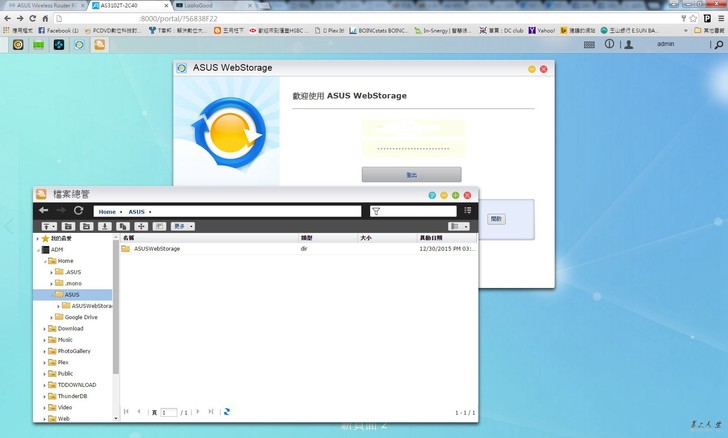This screenshot has width=728, height=438.
Task: Select the PhotoGallery folder in tree
Action: click(x=73, y=351)
